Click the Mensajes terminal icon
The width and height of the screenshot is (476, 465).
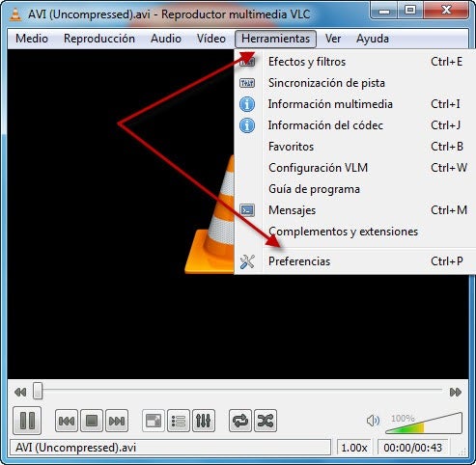(x=247, y=210)
